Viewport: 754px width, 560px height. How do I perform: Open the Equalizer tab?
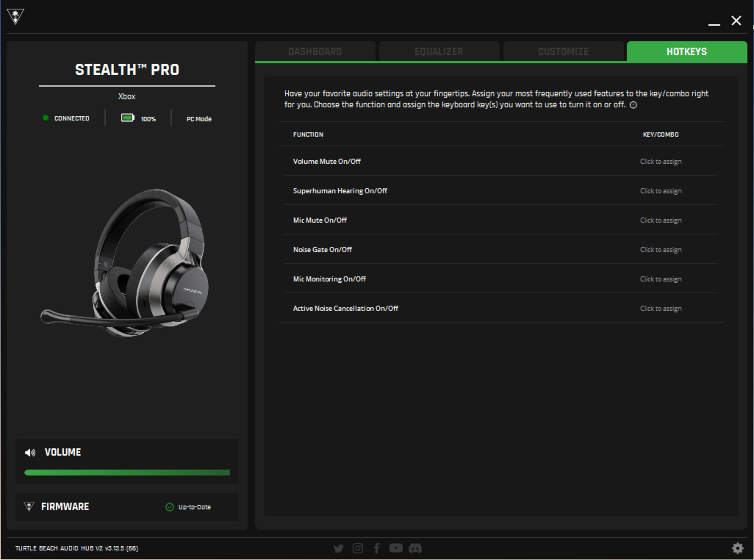click(x=439, y=51)
